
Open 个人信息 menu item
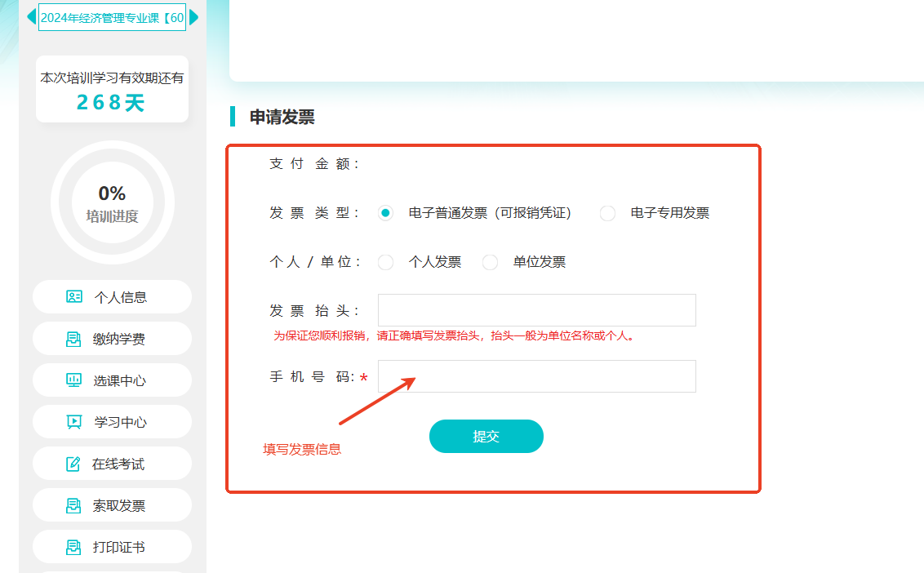[x=112, y=296]
